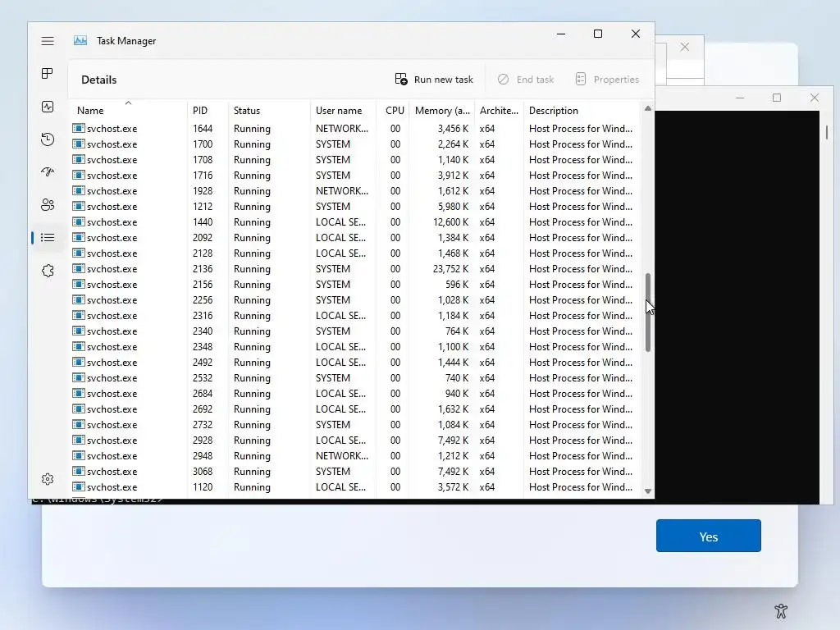Click memory value 1,084 K
The width and height of the screenshot is (840, 630).
point(453,424)
